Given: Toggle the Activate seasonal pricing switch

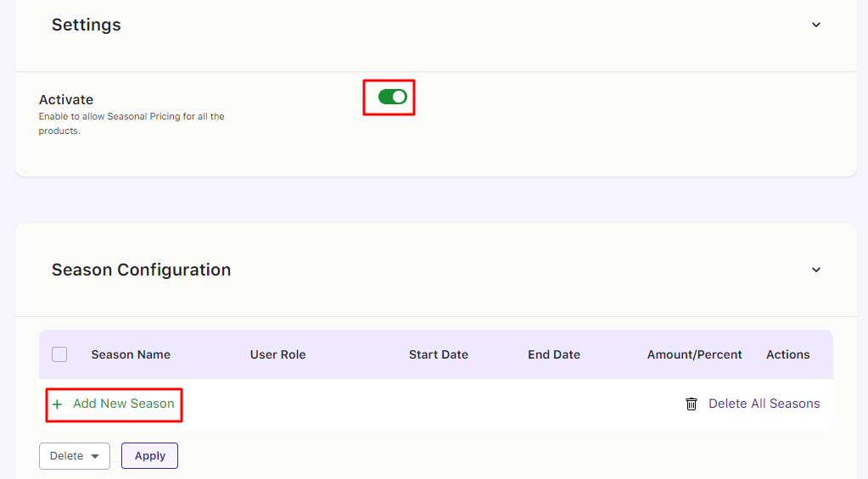Looking at the screenshot, I should [x=393, y=97].
